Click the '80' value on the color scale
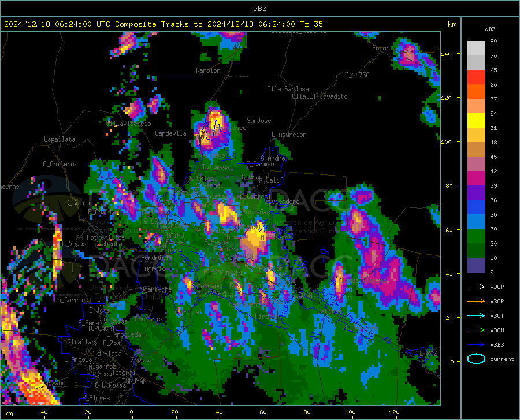Image resolution: width=520 pixels, height=420 pixels. 493,41
